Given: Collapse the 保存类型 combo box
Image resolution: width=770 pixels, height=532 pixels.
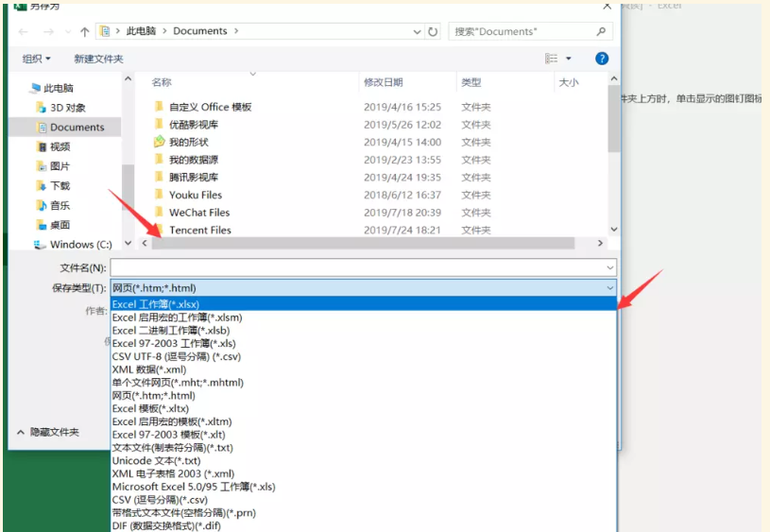Looking at the screenshot, I should coord(610,288).
